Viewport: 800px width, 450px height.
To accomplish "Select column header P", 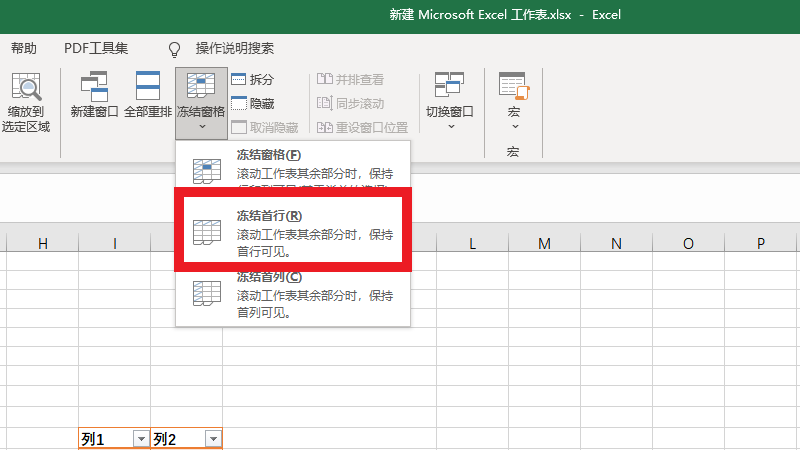I will coord(761,244).
